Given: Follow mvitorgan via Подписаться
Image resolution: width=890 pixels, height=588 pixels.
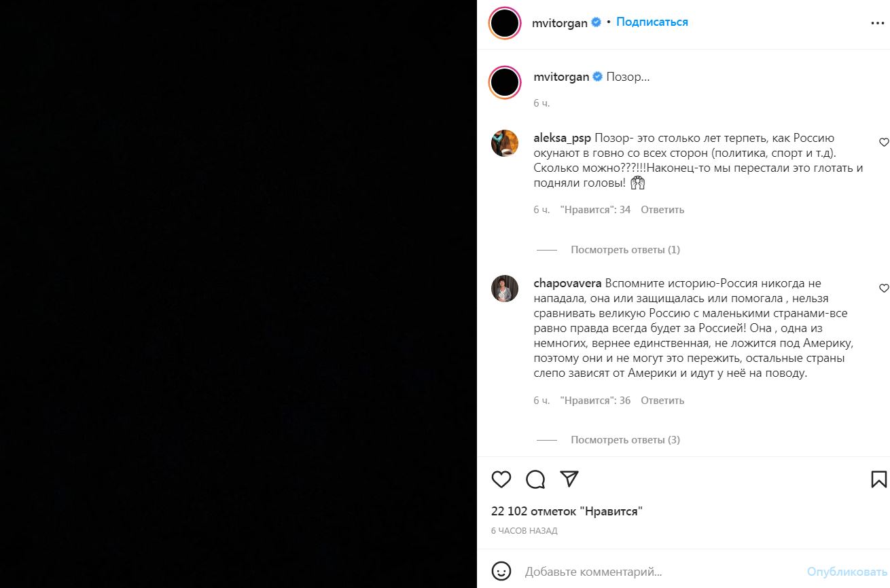Looking at the screenshot, I should [652, 22].
